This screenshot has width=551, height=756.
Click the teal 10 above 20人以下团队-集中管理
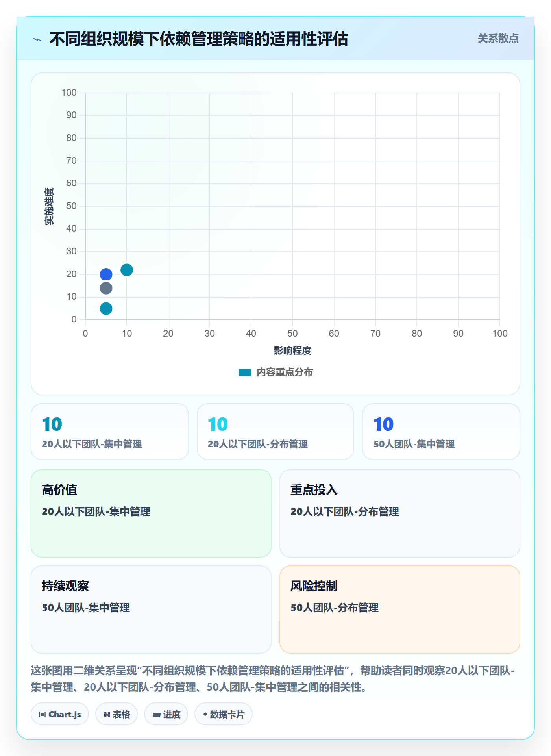click(52, 424)
